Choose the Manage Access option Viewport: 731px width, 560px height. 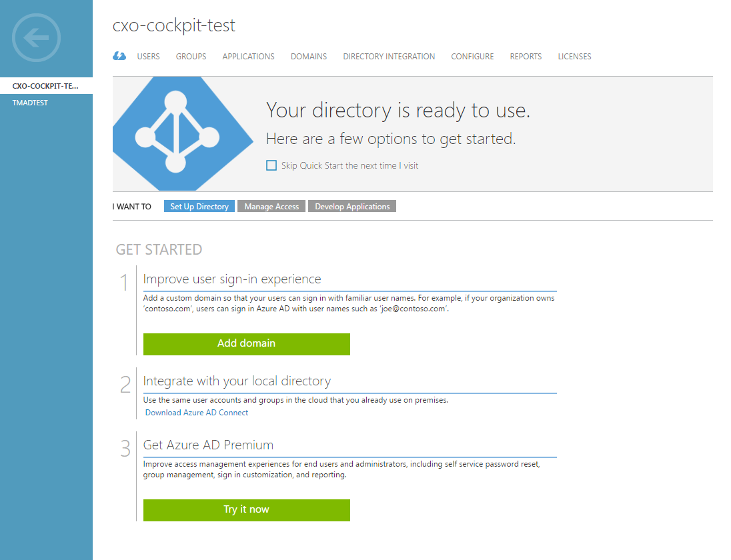271,207
